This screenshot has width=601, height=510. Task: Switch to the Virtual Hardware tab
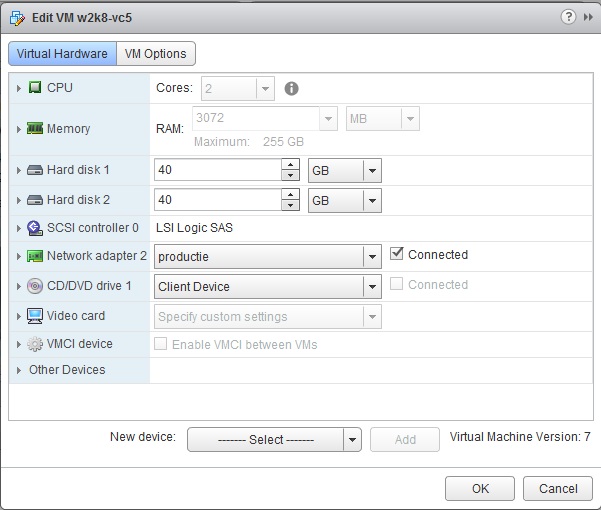tap(62, 54)
